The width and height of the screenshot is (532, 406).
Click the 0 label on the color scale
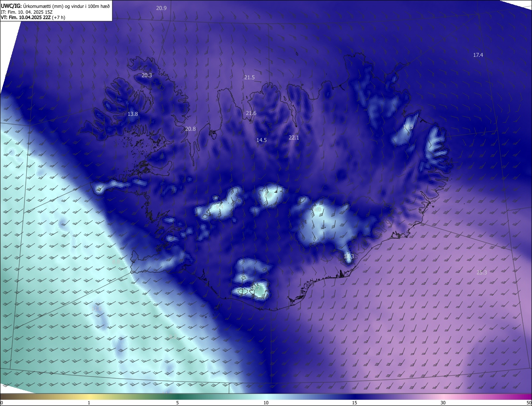click(x=2, y=403)
